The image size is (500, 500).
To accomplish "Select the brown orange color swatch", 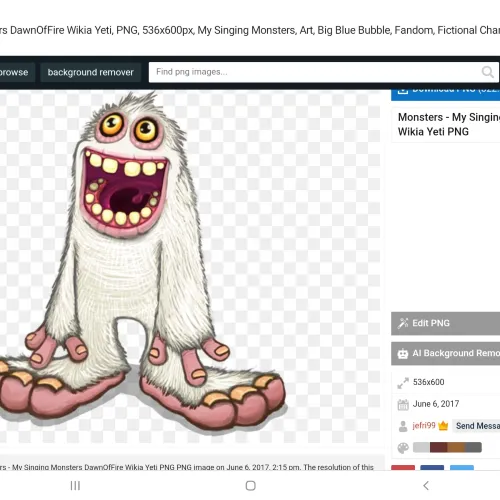I will tap(456, 447).
